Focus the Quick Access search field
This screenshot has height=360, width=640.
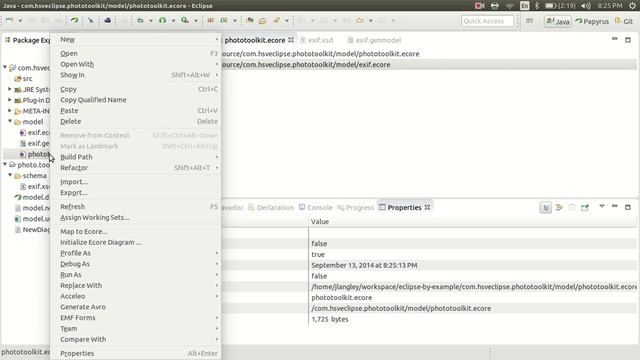tap(487, 21)
